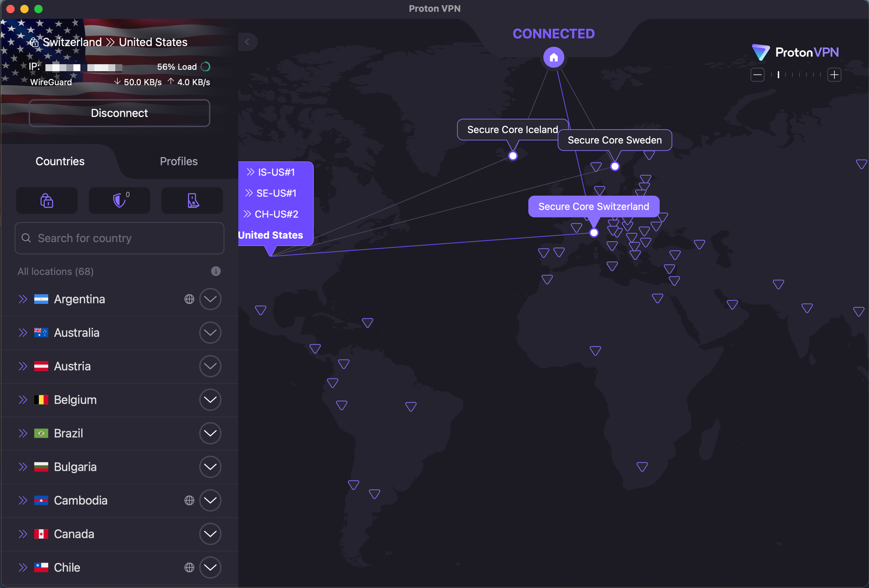Toggle NetShield protection
Viewport: 869px width, 588px height.
pyautogui.click(x=119, y=200)
